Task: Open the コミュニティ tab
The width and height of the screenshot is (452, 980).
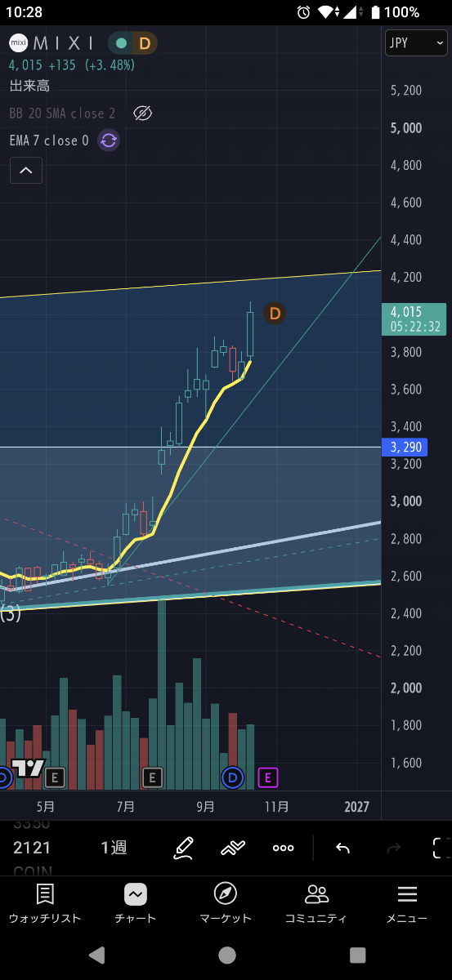Action: pos(316,904)
